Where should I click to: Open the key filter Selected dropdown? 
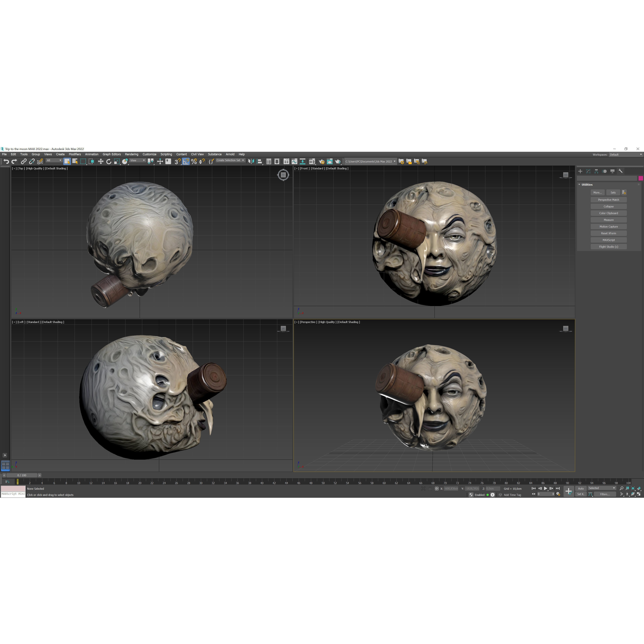(x=602, y=488)
